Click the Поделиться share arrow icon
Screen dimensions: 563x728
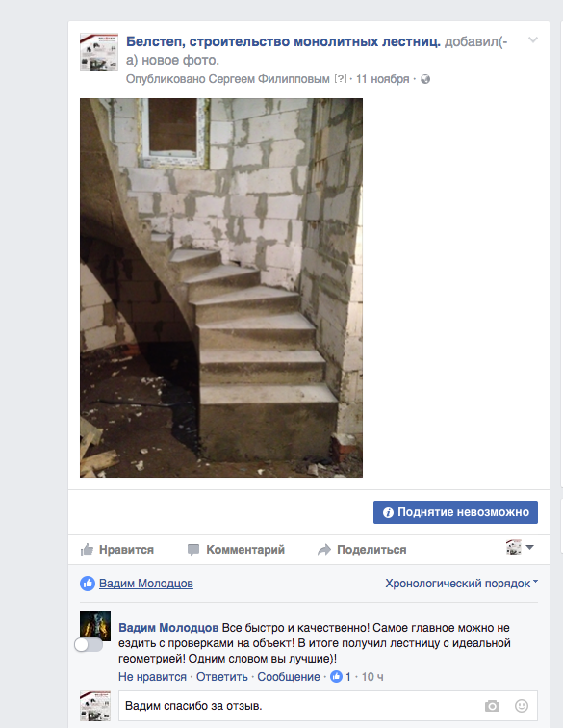point(324,550)
